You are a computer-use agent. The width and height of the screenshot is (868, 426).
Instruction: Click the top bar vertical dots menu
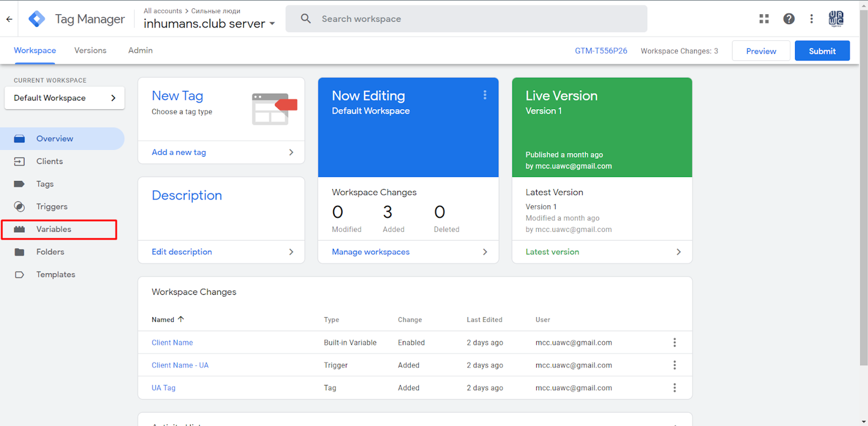click(811, 19)
